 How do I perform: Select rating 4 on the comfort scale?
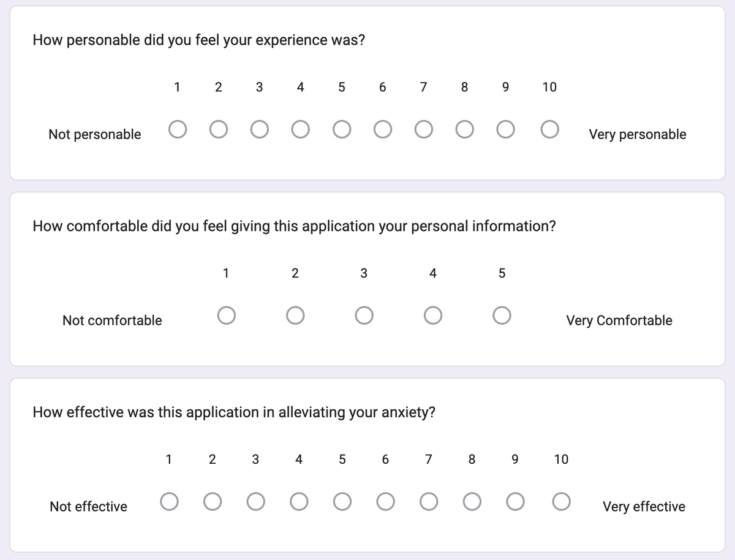point(433,315)
